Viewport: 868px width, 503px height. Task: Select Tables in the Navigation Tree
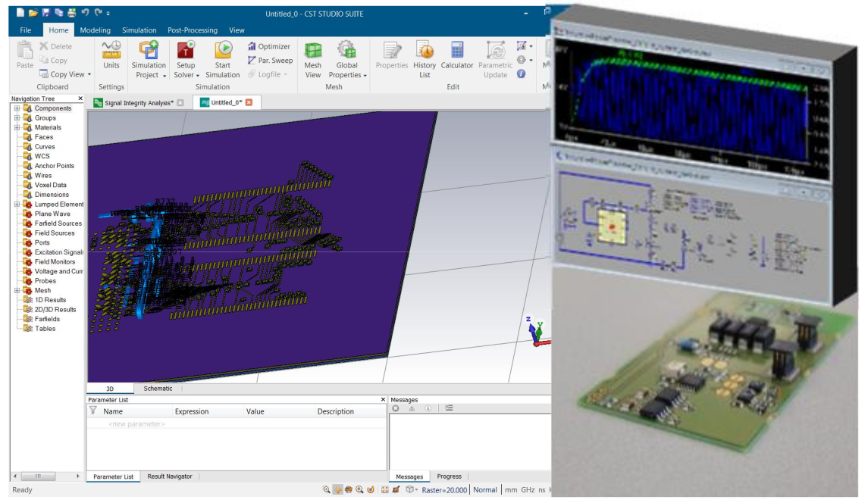[x=45, y=329]
